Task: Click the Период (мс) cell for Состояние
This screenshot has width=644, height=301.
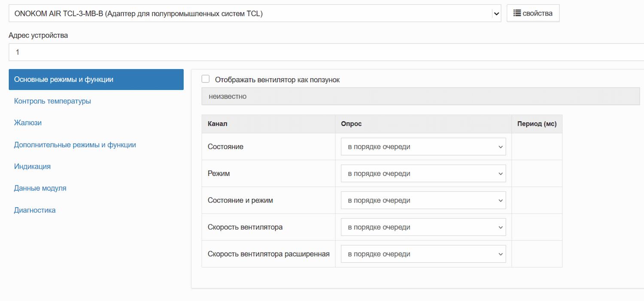Action: [537, 147]
